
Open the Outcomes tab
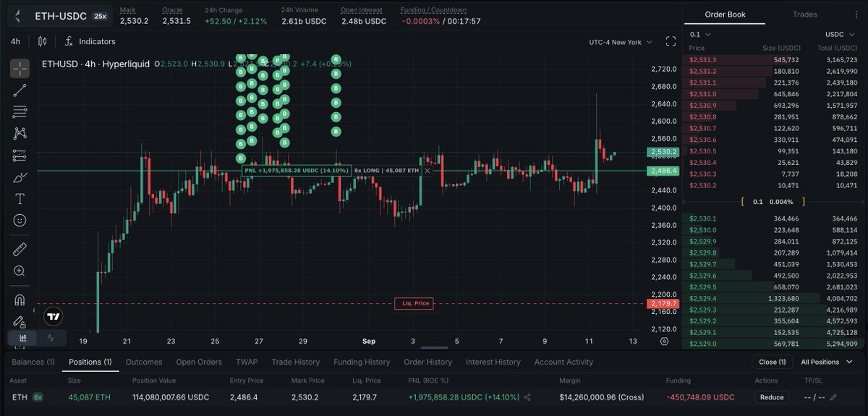[x=144, y=362]
